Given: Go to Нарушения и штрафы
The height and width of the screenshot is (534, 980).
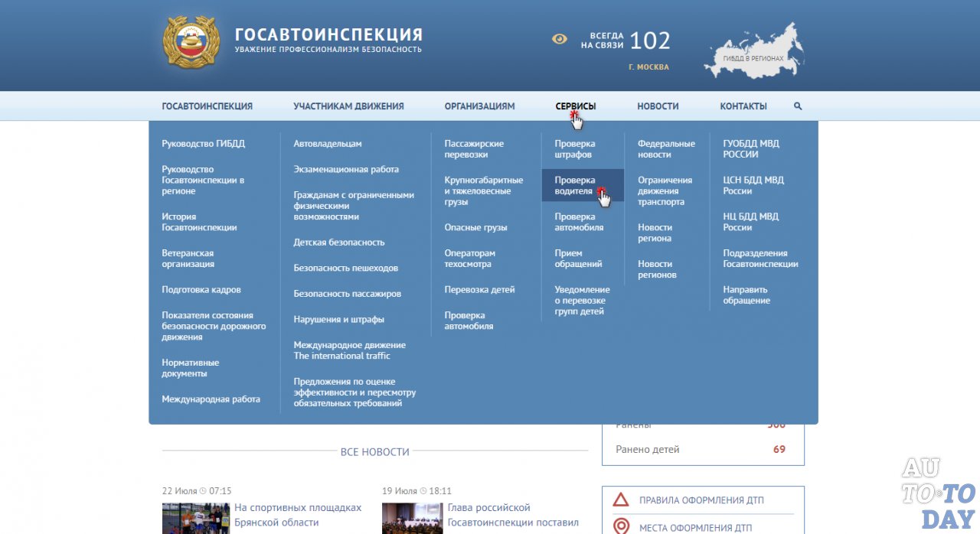Looking at the screenshot, I should [339, 320].
